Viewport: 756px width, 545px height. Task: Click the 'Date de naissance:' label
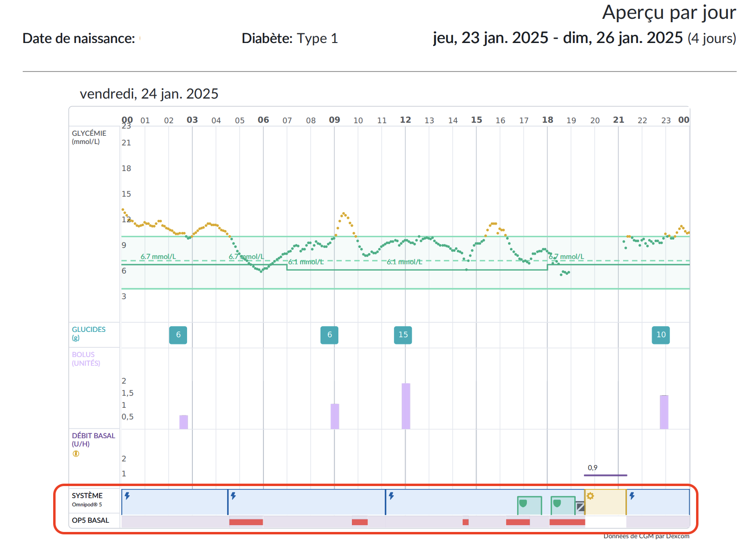79,39
